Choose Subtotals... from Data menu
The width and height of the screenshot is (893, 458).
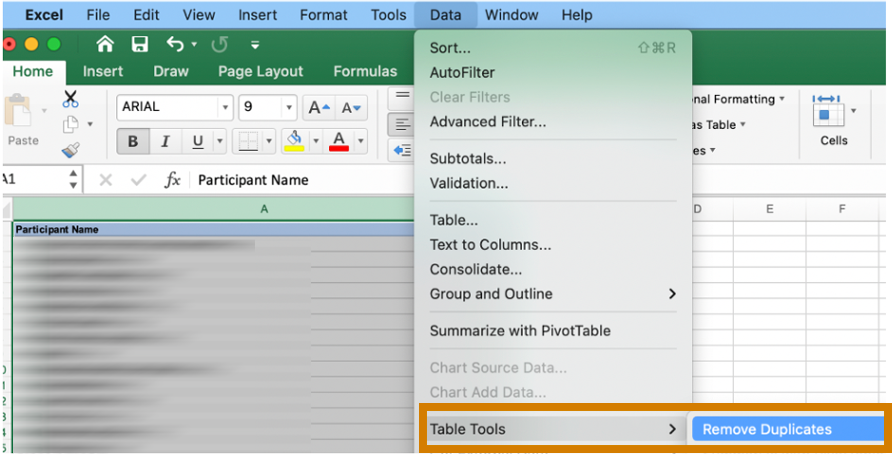pos(553,158)
